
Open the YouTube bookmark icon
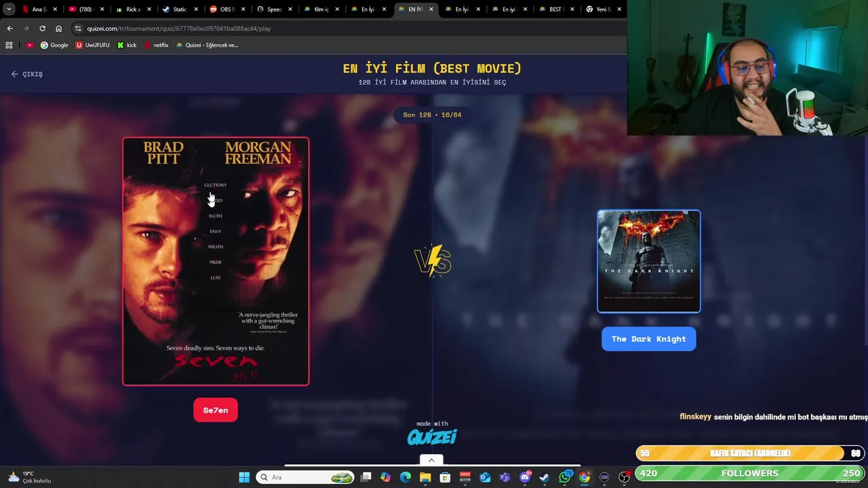click(30, 45)
